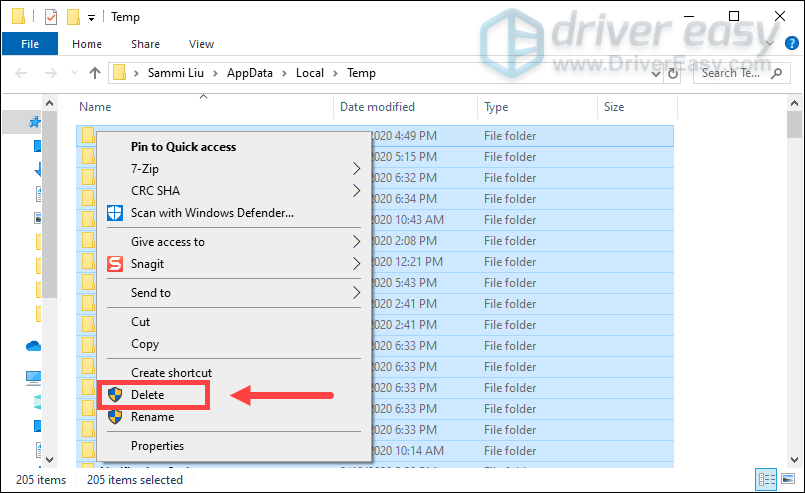
Task: Click the This PC icon in sidebar
Action: coord(34,378)
